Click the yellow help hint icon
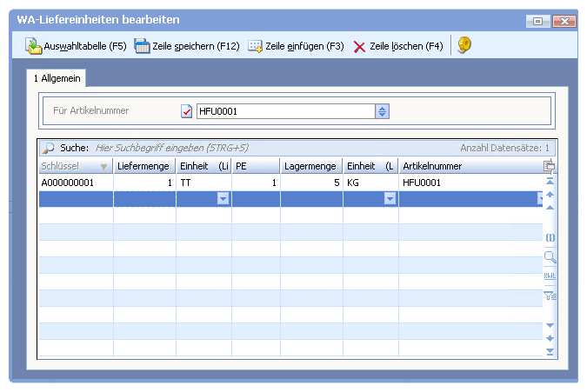 [x=464, y=45]
